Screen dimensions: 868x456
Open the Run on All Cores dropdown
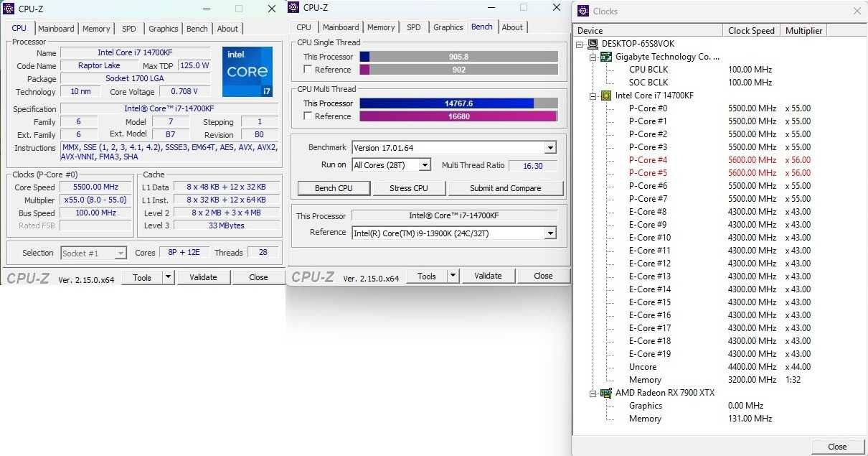(x=425, y=165)
